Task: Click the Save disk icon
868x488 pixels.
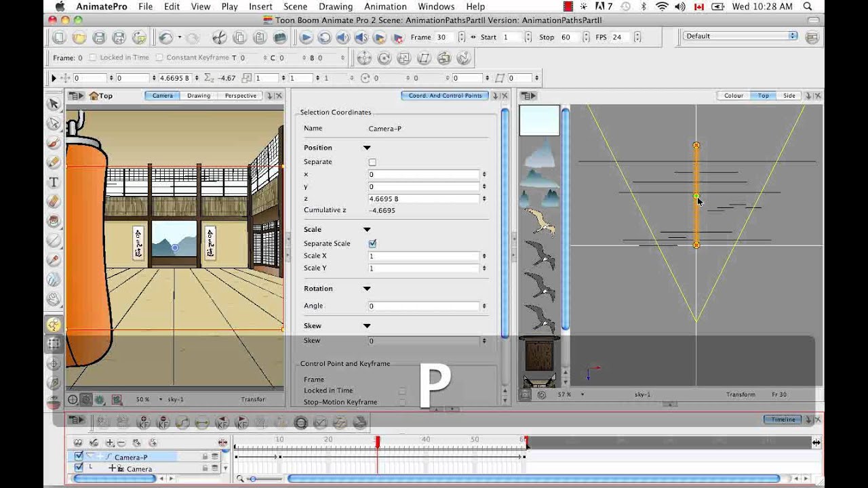Action: coord(99,37)
